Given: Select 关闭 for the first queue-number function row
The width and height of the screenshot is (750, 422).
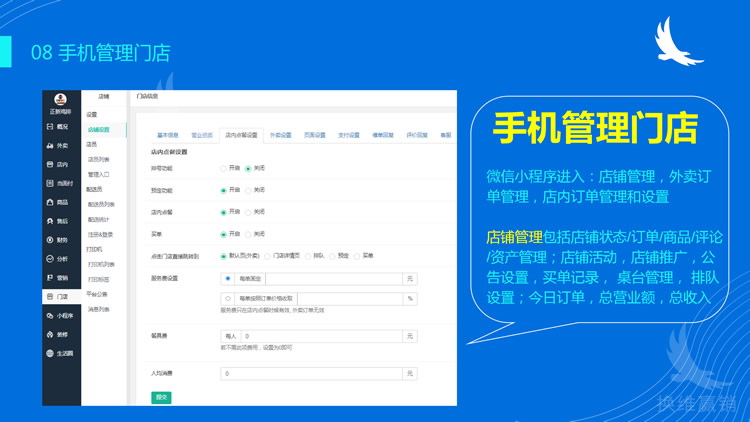Looking at the screenshot, I should [248, 168].
